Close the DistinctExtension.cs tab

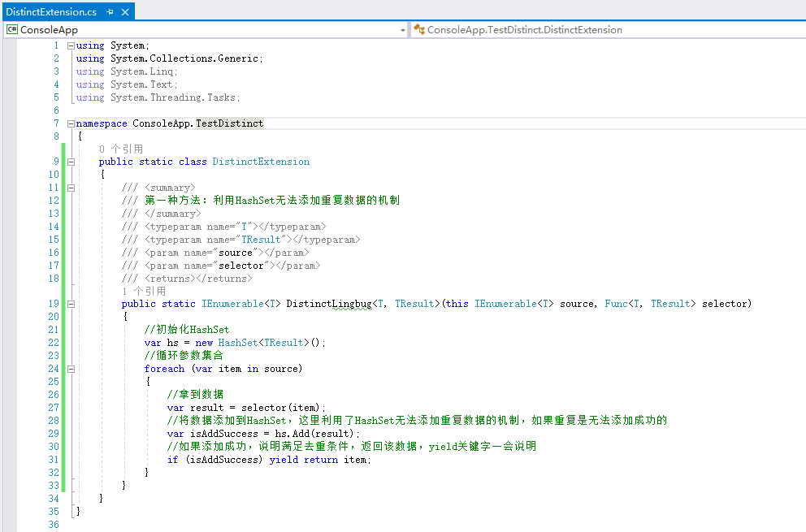125,12
